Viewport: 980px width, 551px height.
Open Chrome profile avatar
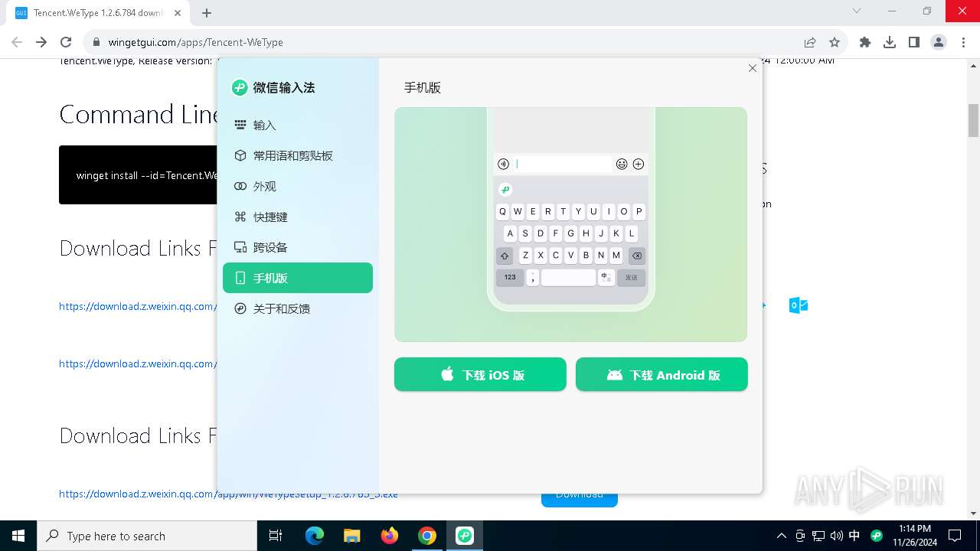939,42
